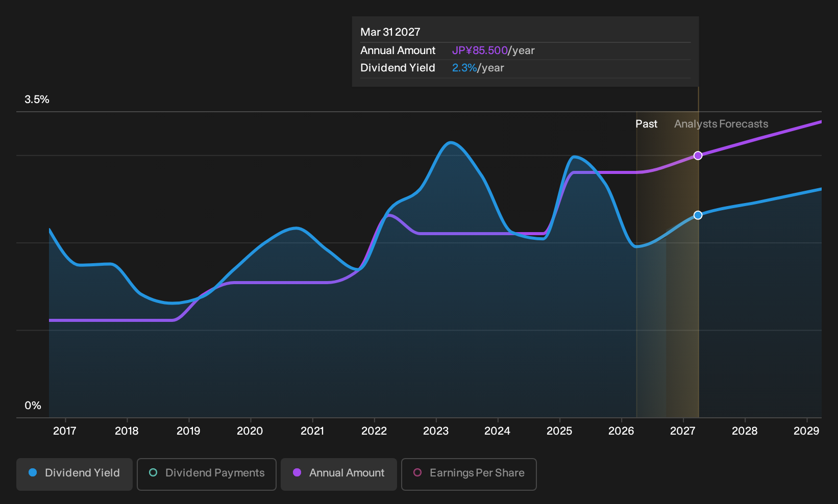Toggle the Dividend Payments legend button
838x504 pixels.
[207, 474]
